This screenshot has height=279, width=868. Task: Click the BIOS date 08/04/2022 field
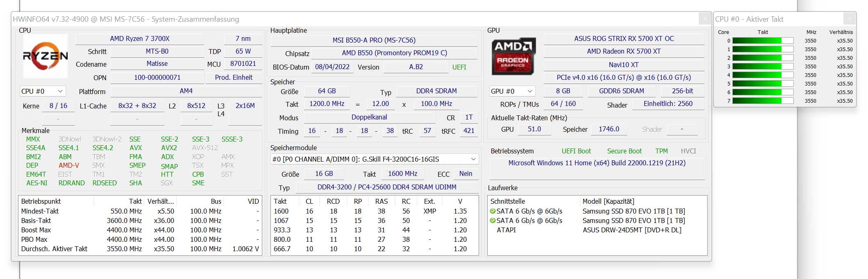(x=332, y=67)
